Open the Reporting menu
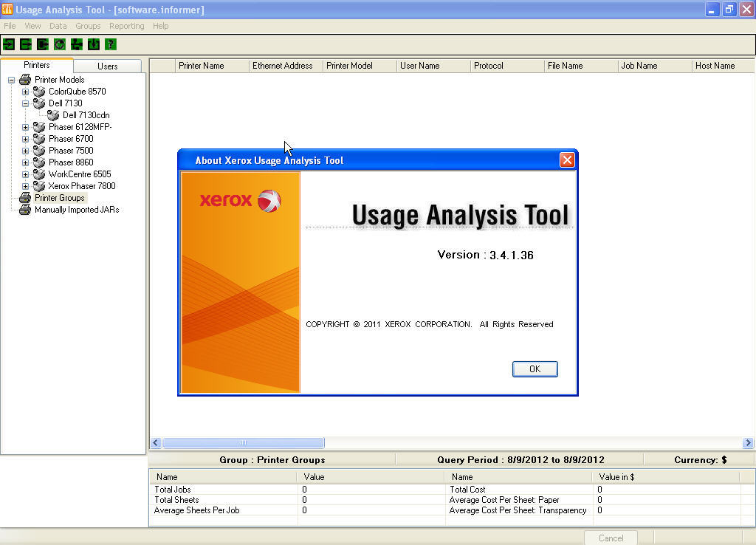The image size is (756, 545). click(126, 26)
